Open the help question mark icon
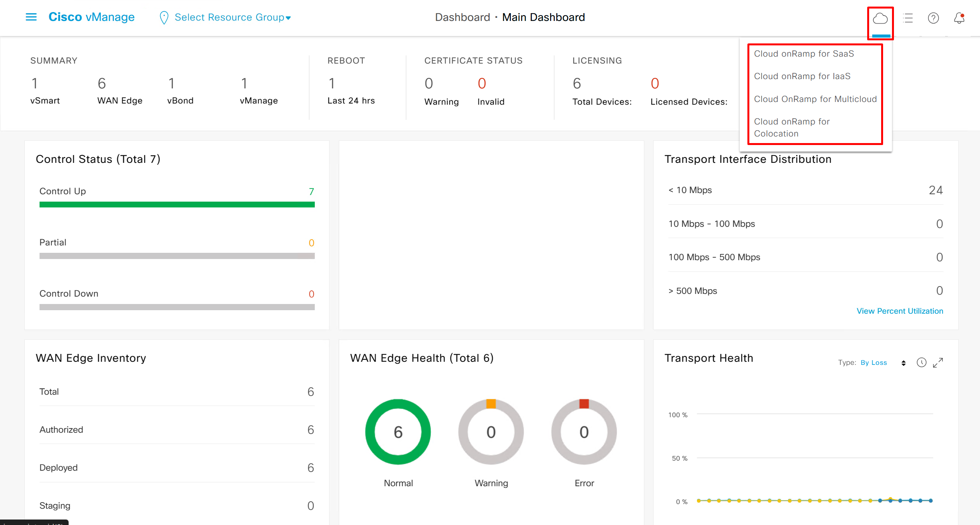 [x=933, y=18]
